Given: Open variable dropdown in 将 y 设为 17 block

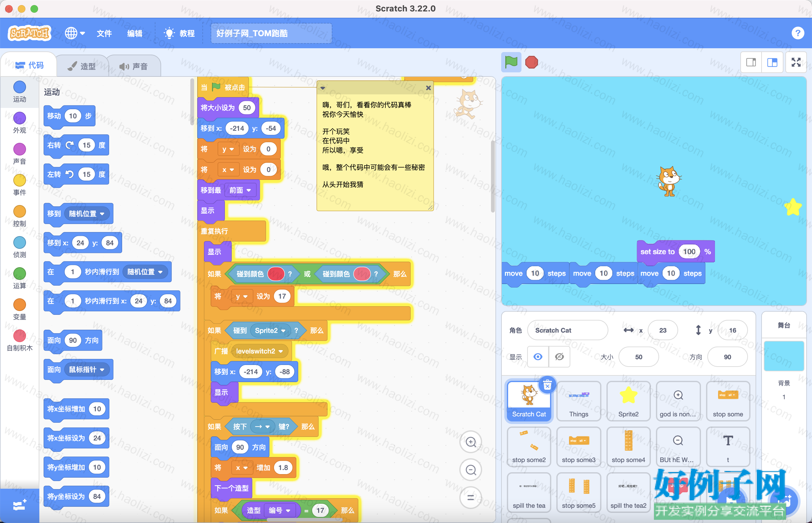Looking at the screenshot, I should (242, 296).
